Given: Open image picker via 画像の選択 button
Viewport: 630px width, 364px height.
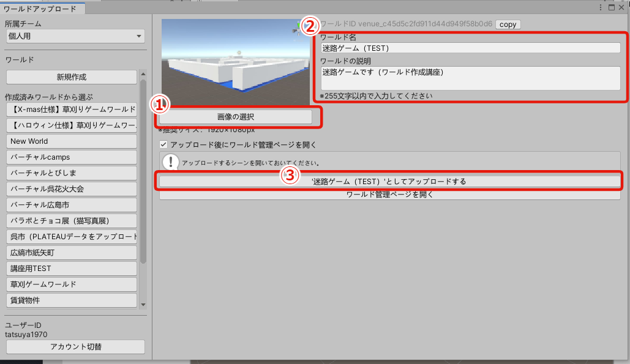Looking at the screenshot, I should (236, 117).
